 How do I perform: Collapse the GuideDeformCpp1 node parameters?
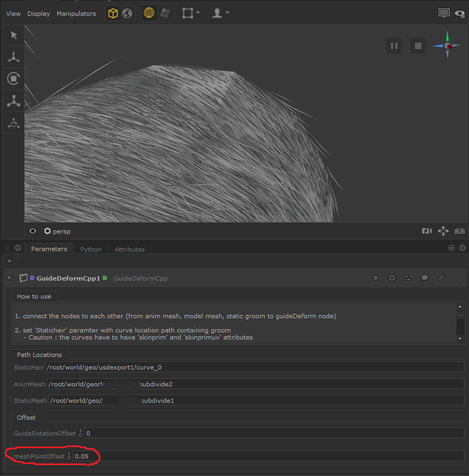9,278
